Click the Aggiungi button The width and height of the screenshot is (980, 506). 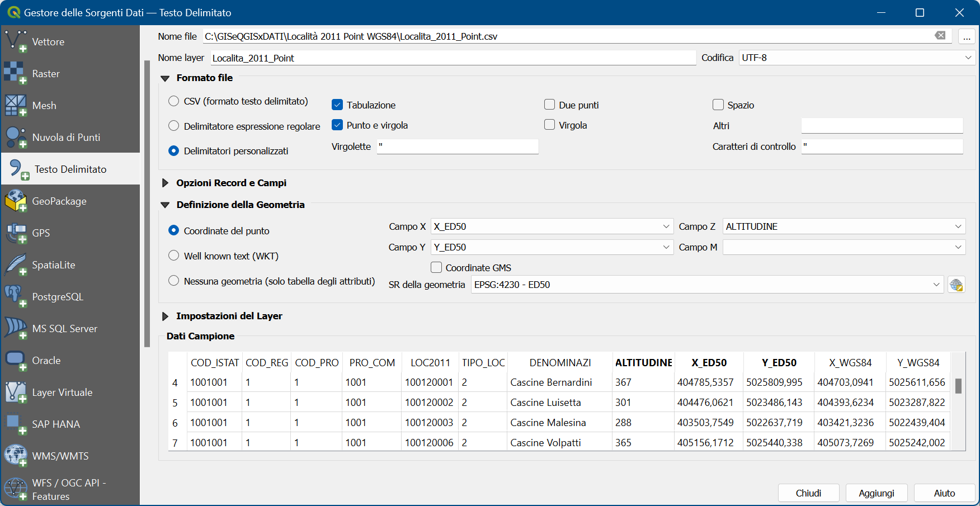[877, 493]
